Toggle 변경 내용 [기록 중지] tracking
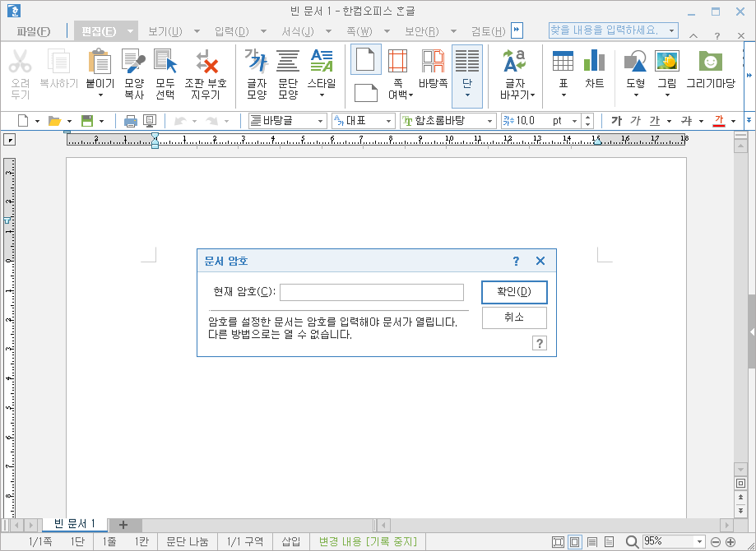Screen dimensions: 756x551 pyautogui.click(x=369, y=541)
